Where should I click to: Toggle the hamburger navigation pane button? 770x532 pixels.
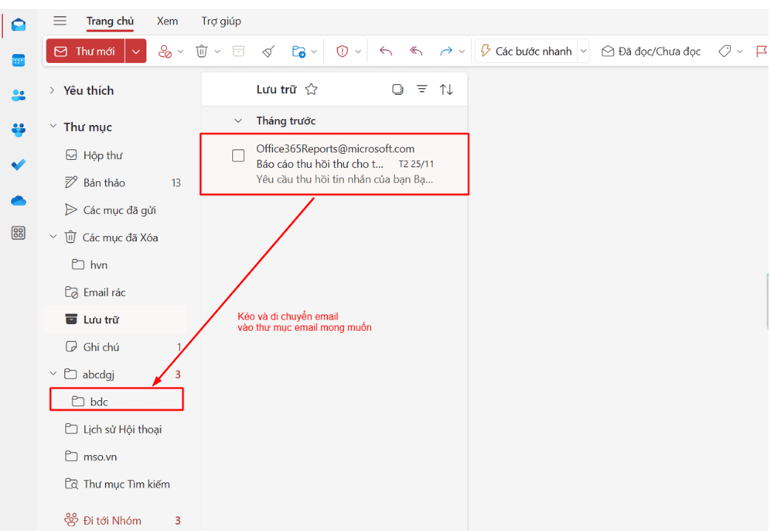(x=60, y=21)
